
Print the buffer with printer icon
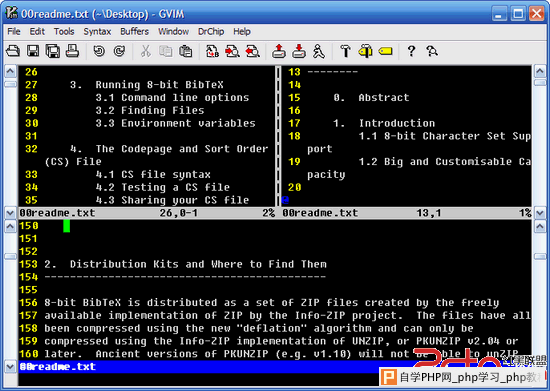(73, 51)
